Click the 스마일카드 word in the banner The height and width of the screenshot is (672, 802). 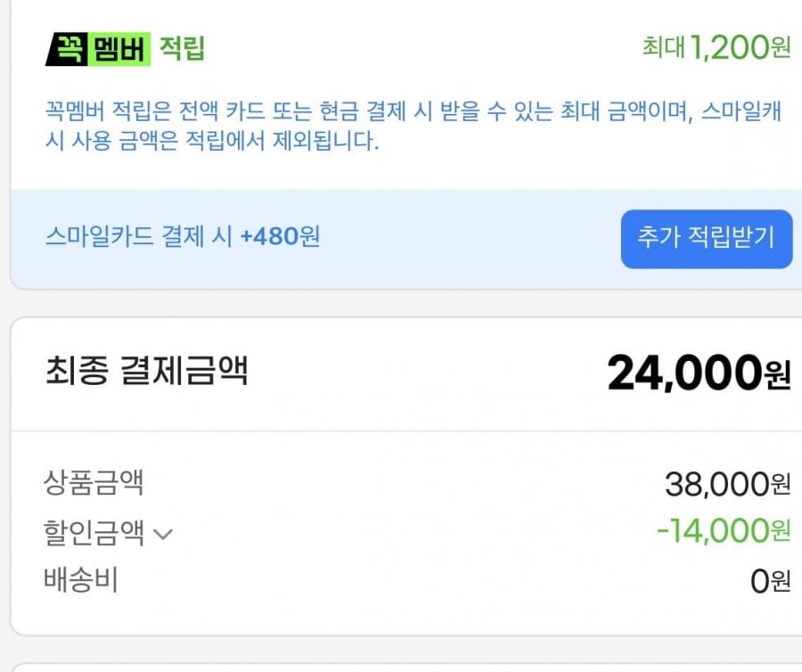(98, 237)
